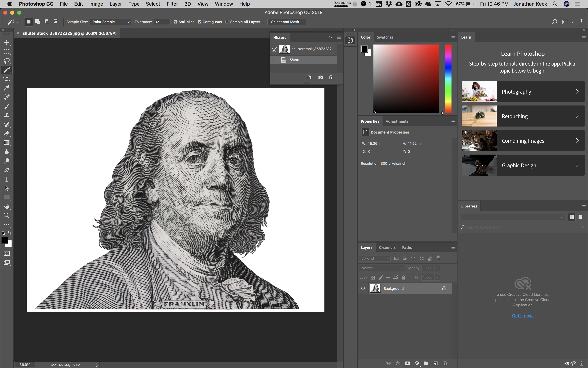
Task: Enable New Selection mode button
Action: click(x=29, y=22)
